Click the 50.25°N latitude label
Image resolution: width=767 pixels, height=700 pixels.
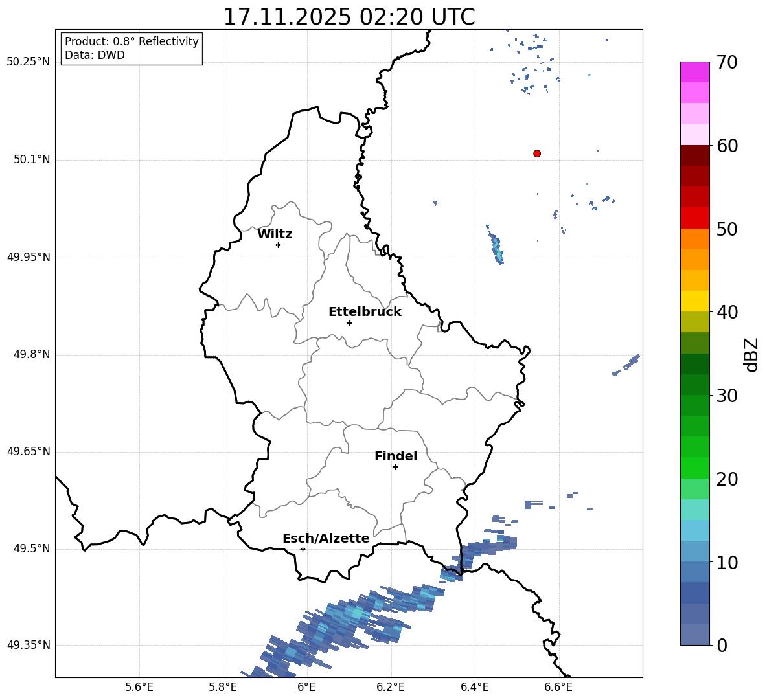tap(29, 62)
